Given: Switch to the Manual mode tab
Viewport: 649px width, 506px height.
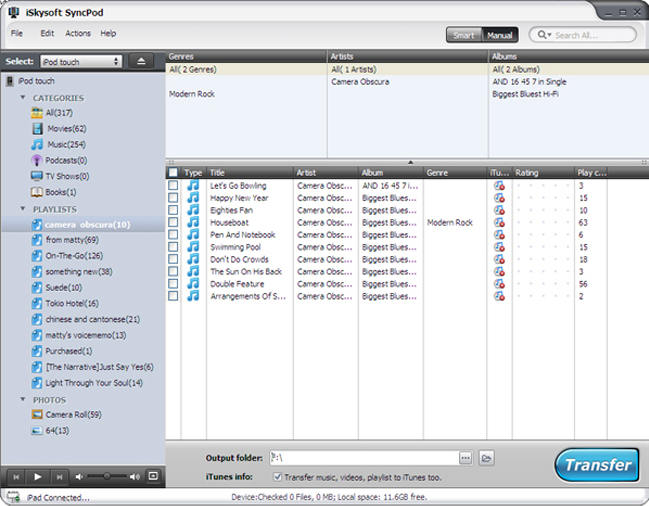Looking at the screenshot, I should [x=499, y=35].
